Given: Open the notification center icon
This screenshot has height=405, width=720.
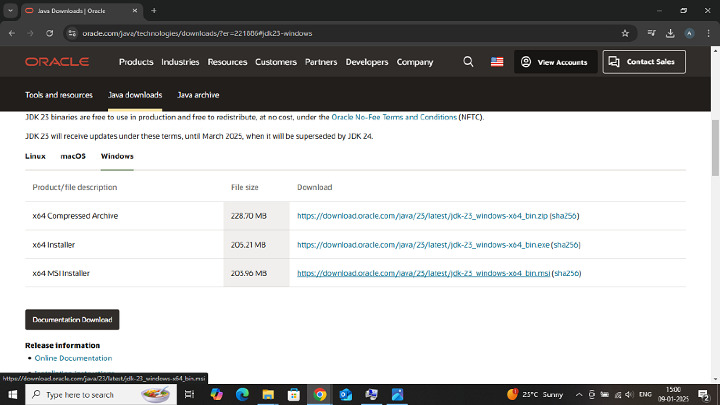Looking at the screenshot, I should (703, 394).
